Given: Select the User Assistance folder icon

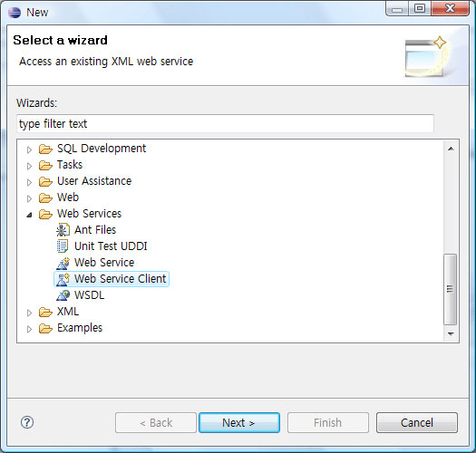Looking at the screenshot, I should pos(45,181).
